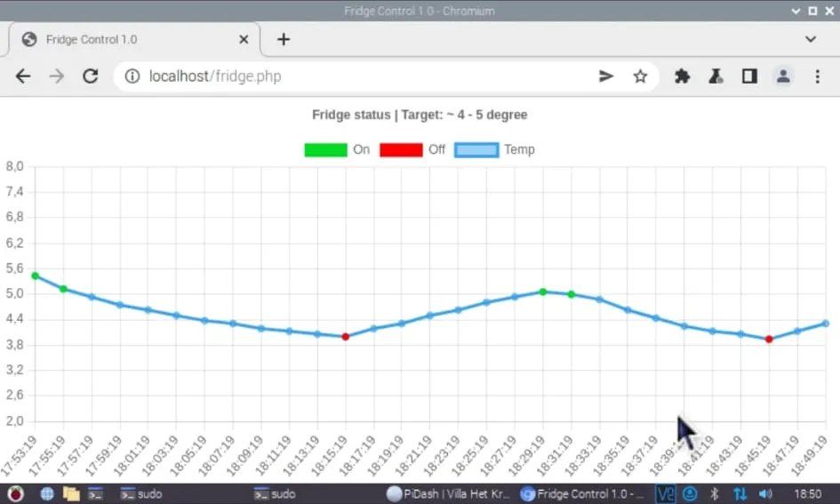This screenshot has height=504, width=840.
Task: Open the Chromium three-dot menu
Action: pos(817,76)
